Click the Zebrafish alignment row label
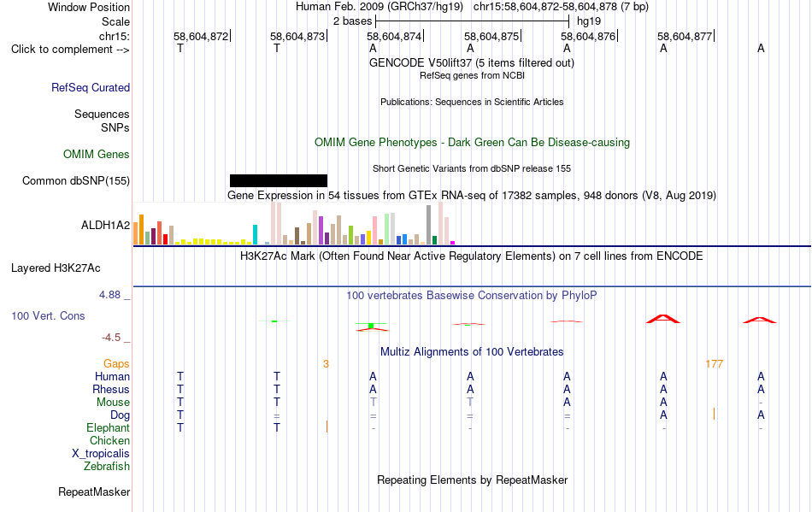The width and height of the screenshot is (812, 512). point(107,467)
